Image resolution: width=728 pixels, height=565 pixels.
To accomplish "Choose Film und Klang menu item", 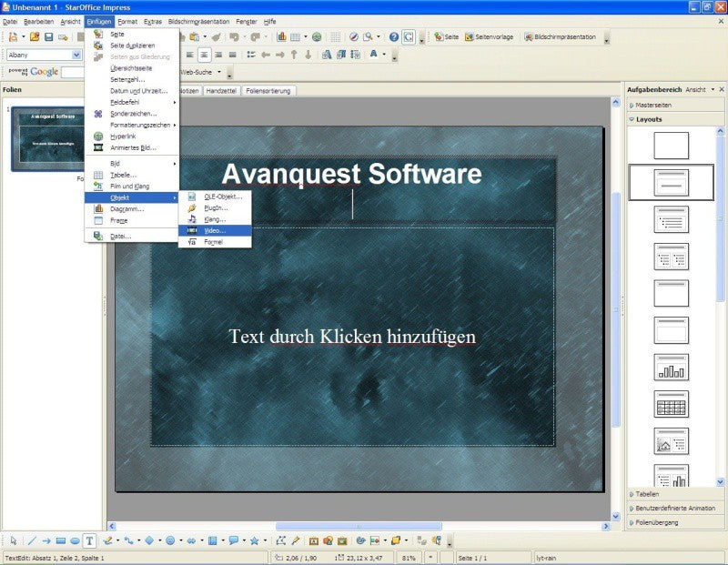I will 132,187.
